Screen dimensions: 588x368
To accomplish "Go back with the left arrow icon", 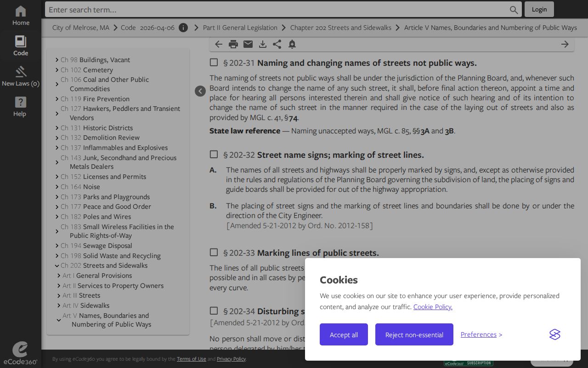I will click(x=219, y=44).
